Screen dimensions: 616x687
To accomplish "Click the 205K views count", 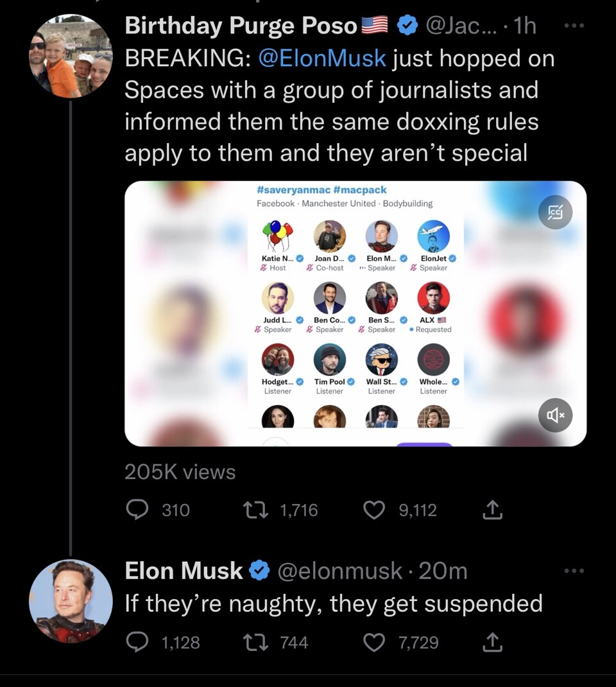I will (x=180, y=472).
